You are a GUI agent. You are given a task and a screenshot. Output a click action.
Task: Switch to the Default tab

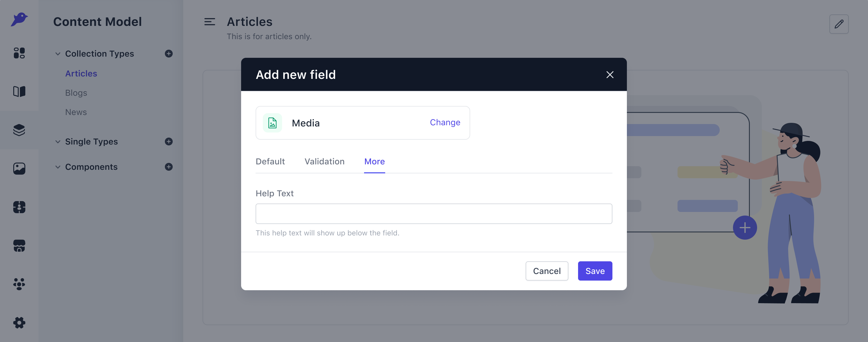(270, 162)
